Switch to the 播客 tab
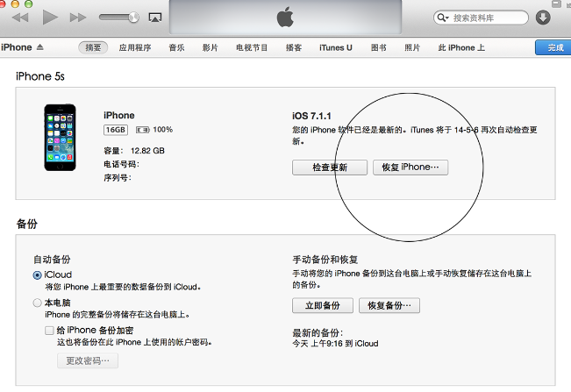Image resolution: width=571 pixels, height=392 pixels. tap(294, 47)
